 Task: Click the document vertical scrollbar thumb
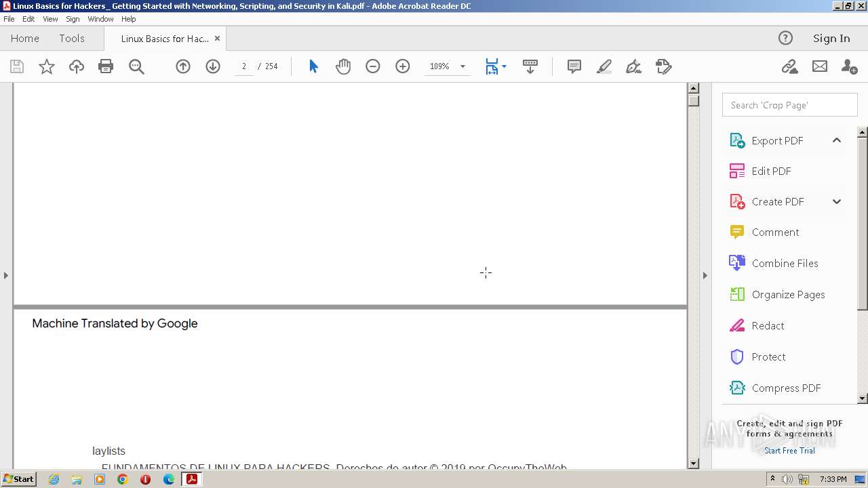click(693, 100)
